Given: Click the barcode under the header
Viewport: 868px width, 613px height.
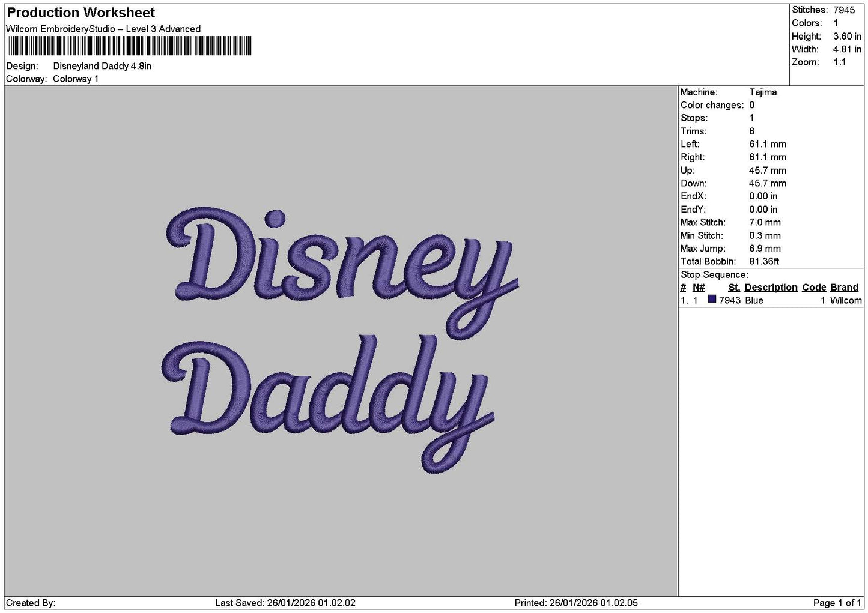Looking at the screenshot, I should click(130, 46).
